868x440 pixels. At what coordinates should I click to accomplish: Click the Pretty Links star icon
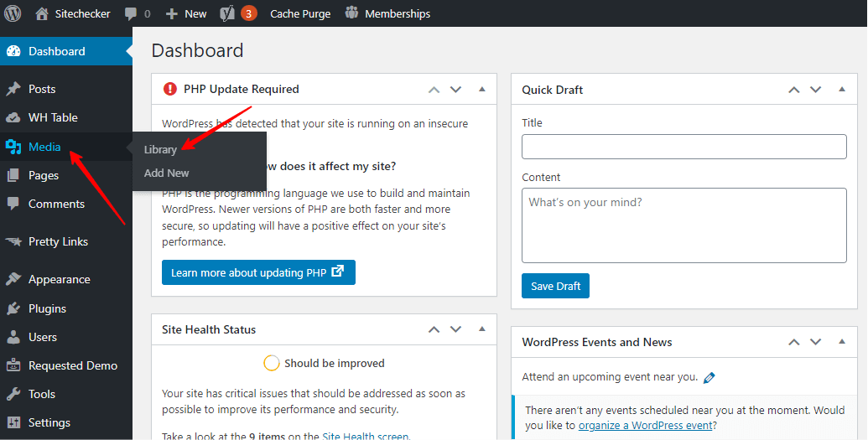click(14, 241)
